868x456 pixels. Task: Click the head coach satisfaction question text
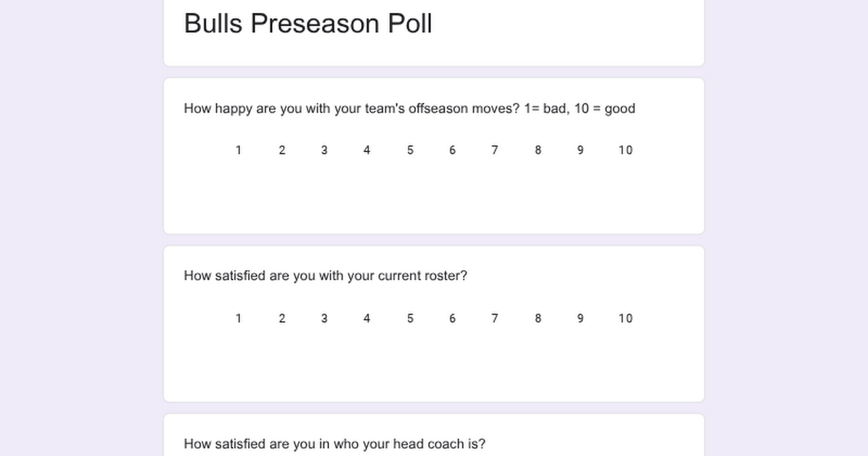pyautogui.click(x=335, y=444)
